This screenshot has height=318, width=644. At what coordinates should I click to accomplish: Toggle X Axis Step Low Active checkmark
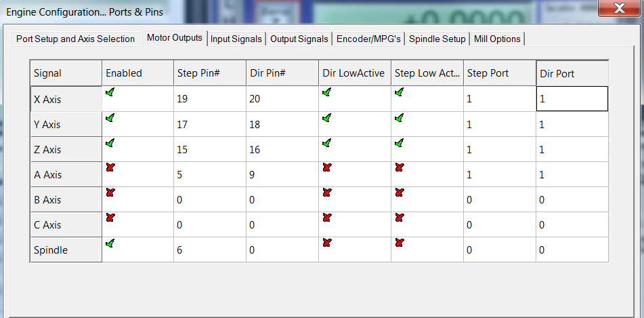click(400, 92)
